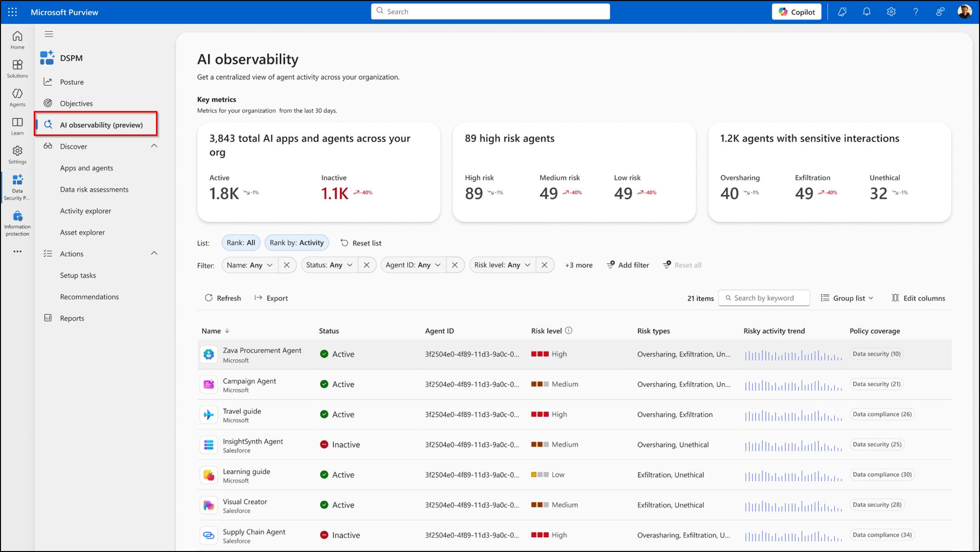
Task: Collapse the Actions section
Action: (x=154, y=253)
